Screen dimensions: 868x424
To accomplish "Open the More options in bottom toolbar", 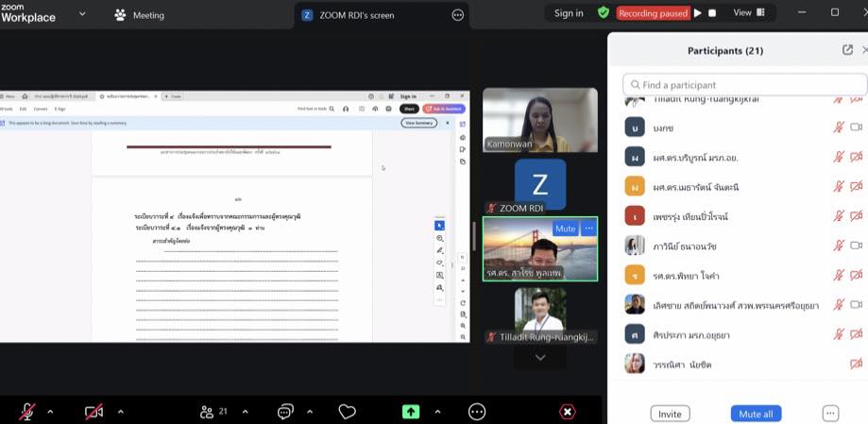I will pyautogui.click(x=477, y=412).
